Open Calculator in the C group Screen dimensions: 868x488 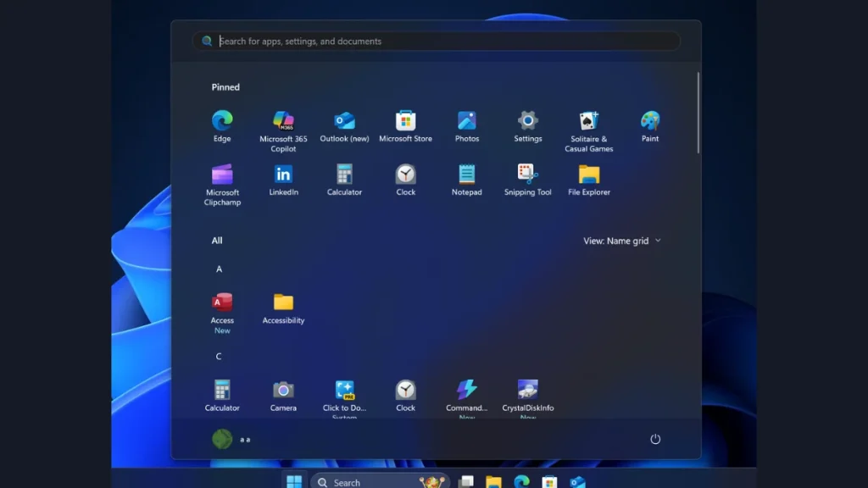[222, 396]
